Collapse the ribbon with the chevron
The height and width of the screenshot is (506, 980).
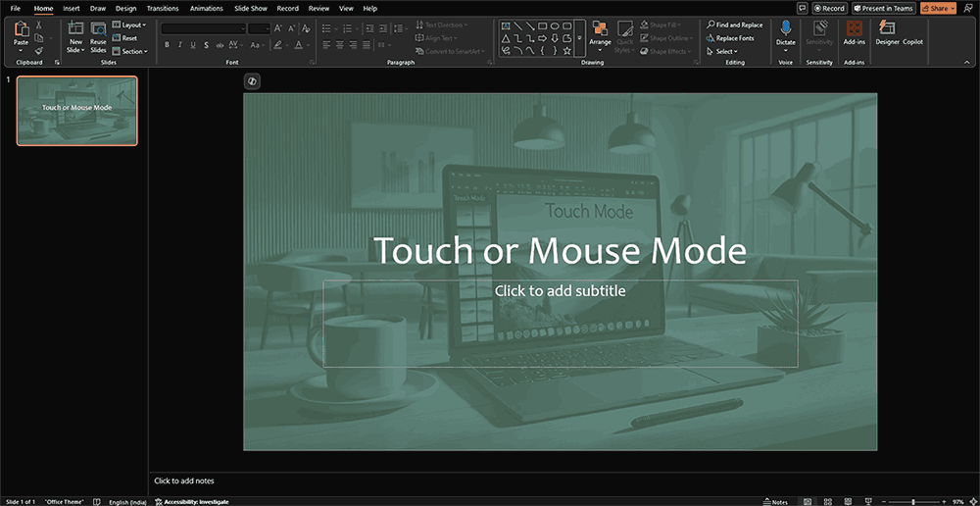[967, 62]
